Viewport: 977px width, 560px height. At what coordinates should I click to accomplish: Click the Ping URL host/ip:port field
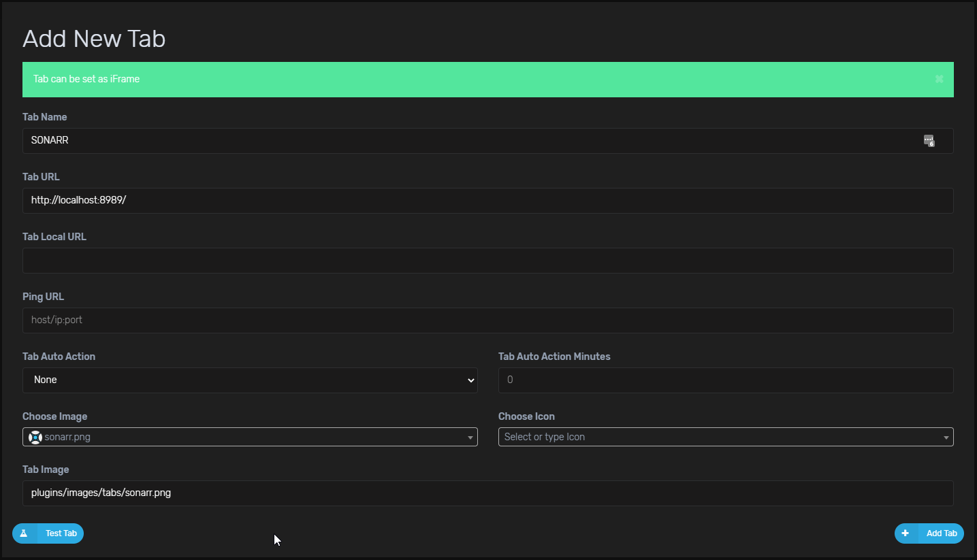(487, 320)
